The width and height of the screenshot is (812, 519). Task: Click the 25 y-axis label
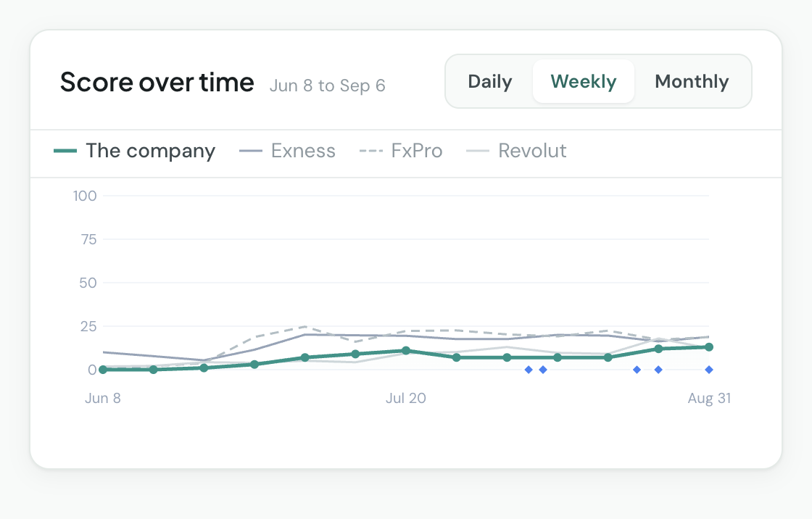88,326
